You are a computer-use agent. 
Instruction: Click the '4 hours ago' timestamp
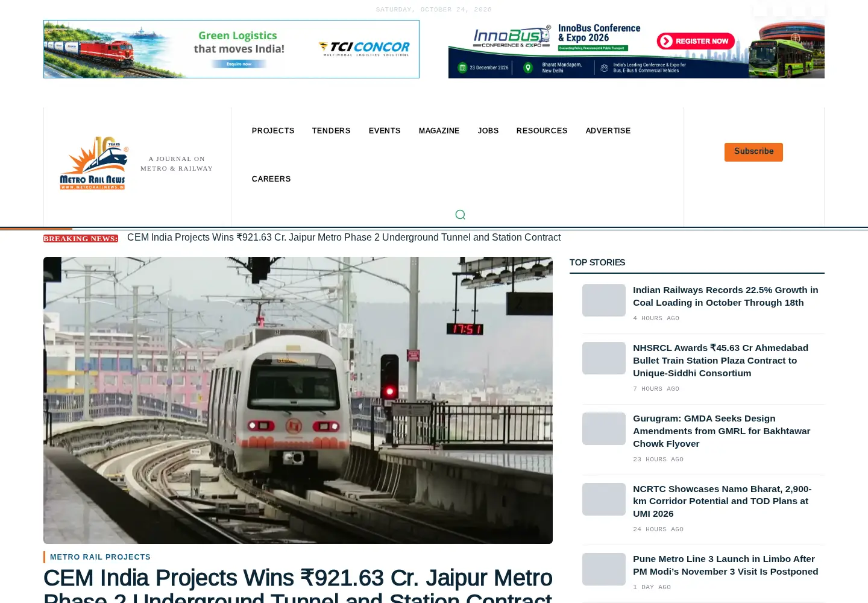(x=656, y=318)
